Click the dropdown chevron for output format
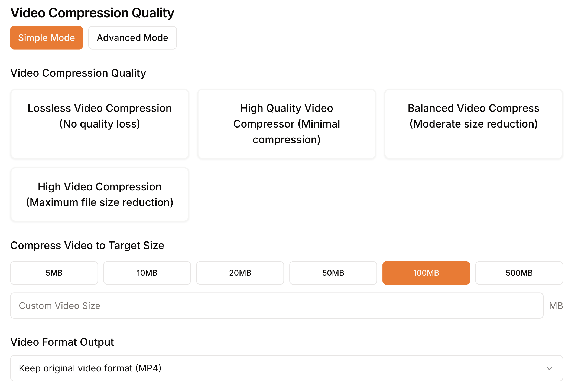Viewport: 578px width, 392px height. 550,368
